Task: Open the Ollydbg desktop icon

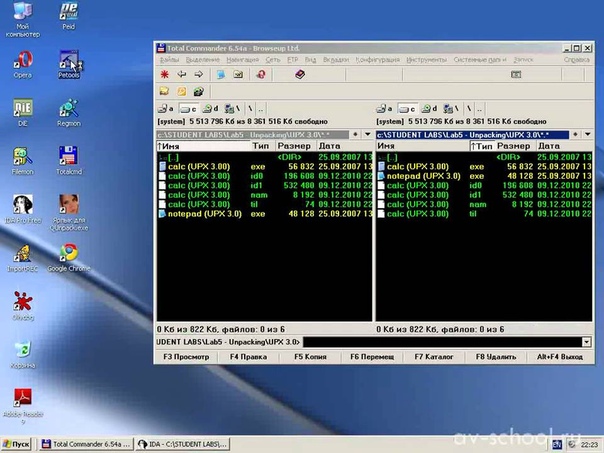Action: (x=23, y=306)
